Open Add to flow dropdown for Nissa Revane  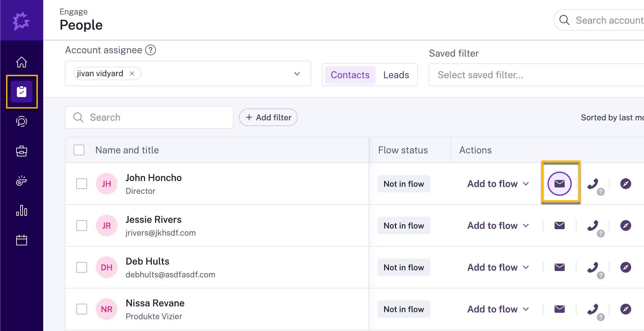tap(498, 309)
